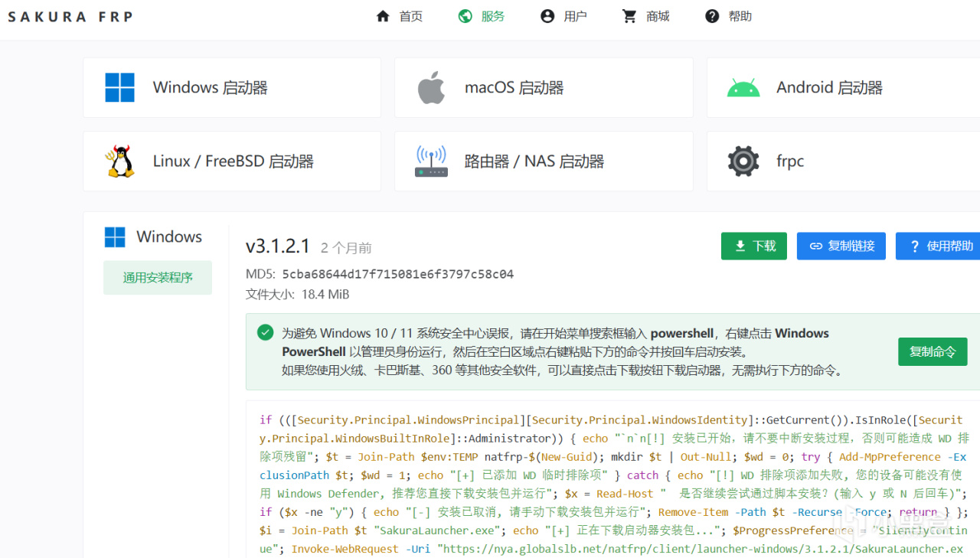Select the 路由器 / NAS 启动器 card label
The height and width of the screenshot is (558, 980).
534,162
